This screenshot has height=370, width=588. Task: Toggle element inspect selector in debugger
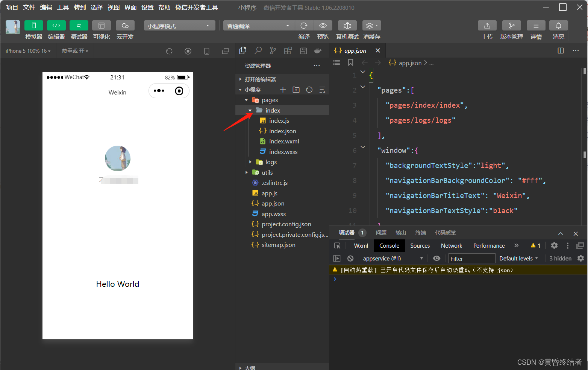[337, 246]
